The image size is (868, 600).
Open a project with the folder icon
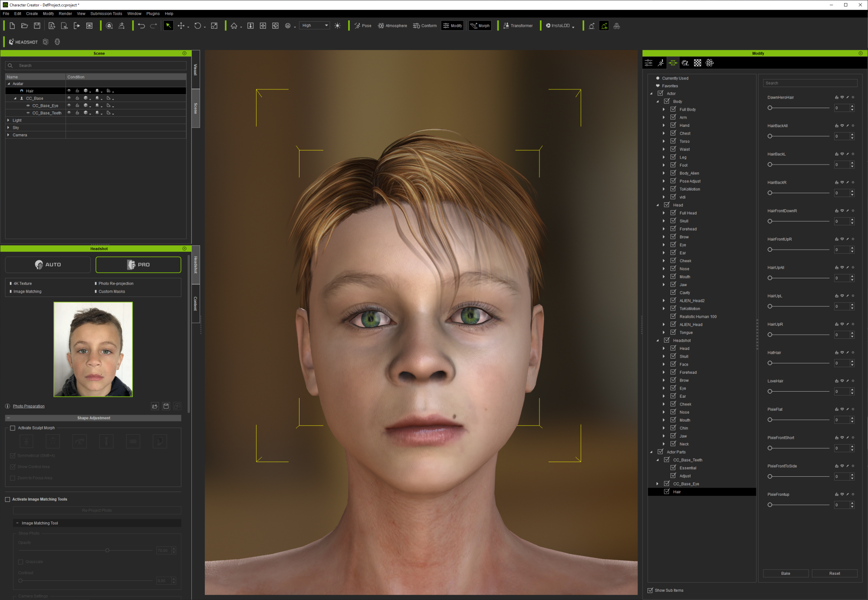pyautogui.click(x=25, y=26)
